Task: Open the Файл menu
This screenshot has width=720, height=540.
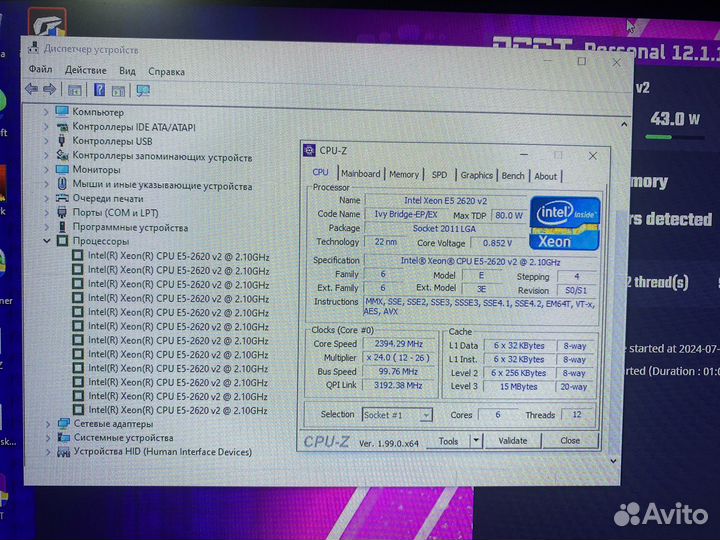Action: tap(40, 70)
